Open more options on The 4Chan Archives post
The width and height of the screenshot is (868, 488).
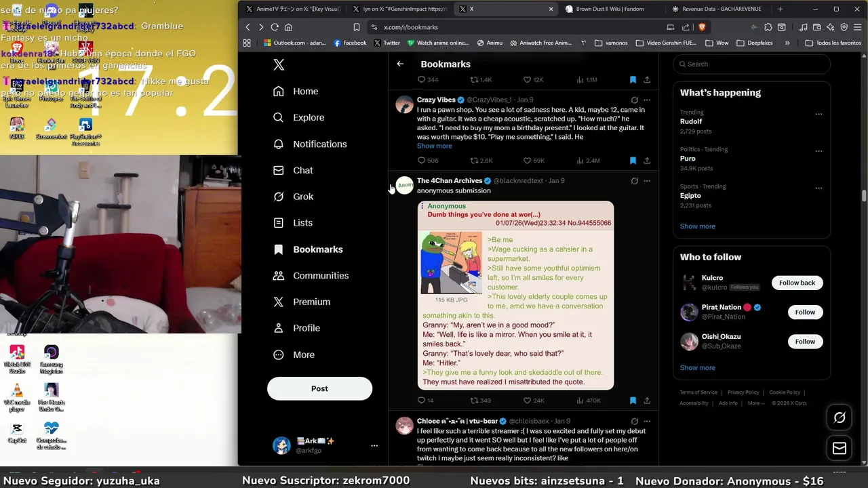(647, 181)
